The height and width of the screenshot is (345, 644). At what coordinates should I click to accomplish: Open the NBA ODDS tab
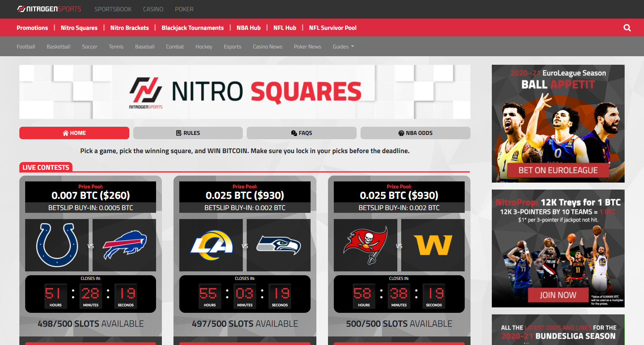(x=416, y=133)
